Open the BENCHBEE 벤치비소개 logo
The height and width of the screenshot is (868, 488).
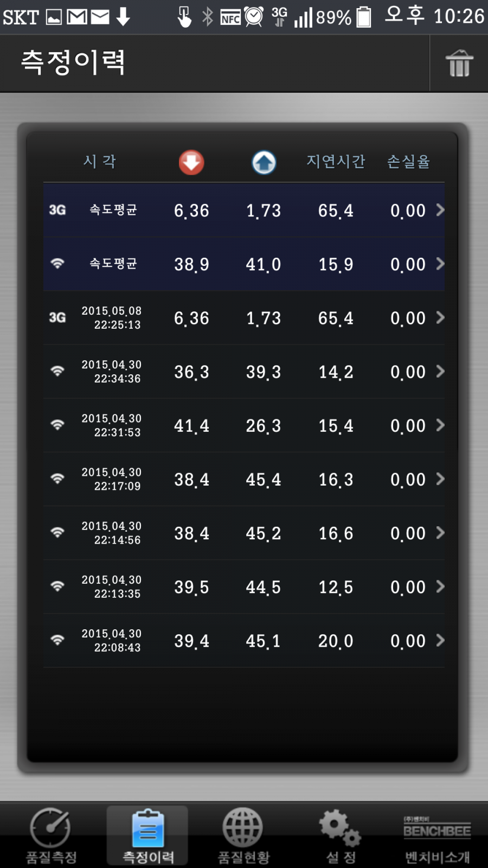436,835
